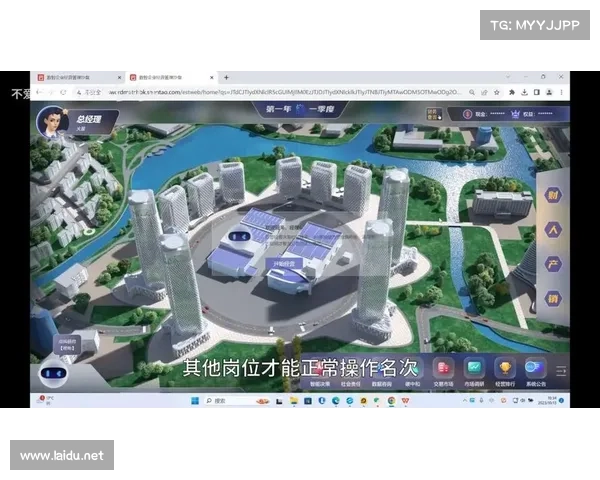Click the zoom magnifier in the address bar
This screenshot has height=480, width=600.
[472, 92]
